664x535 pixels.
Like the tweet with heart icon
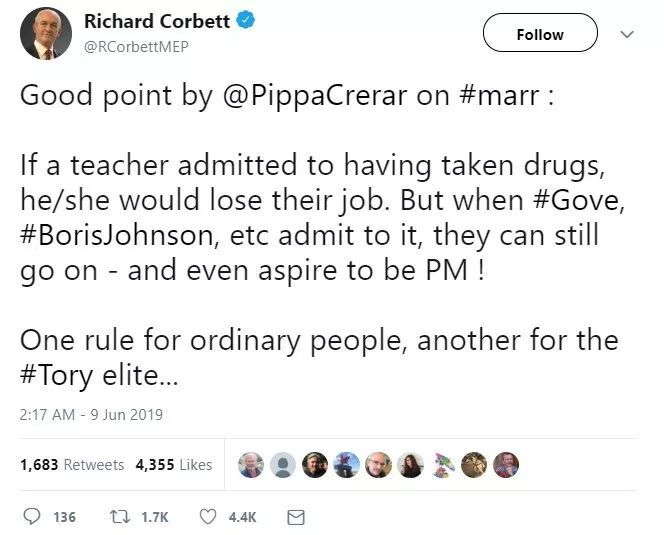(208, 517)
